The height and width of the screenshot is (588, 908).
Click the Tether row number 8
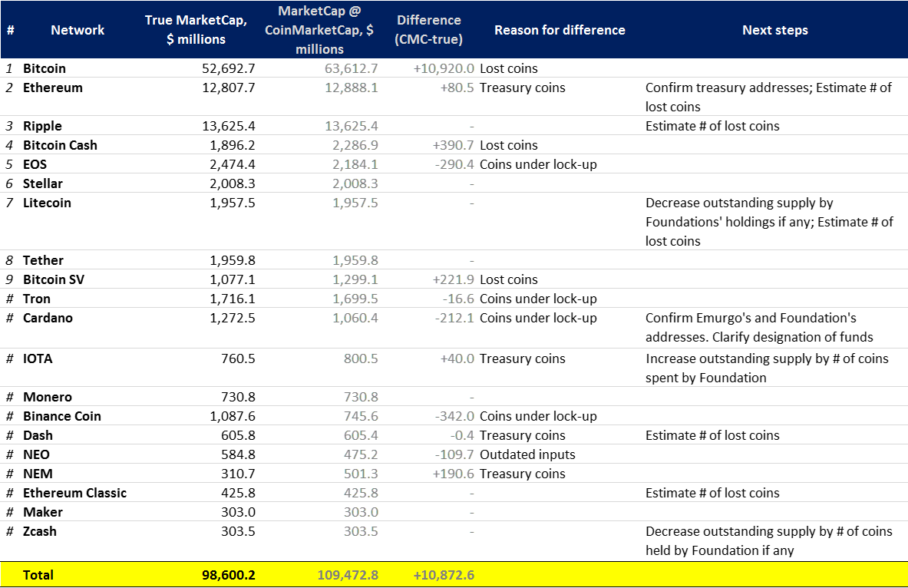[x=9, y=260]
